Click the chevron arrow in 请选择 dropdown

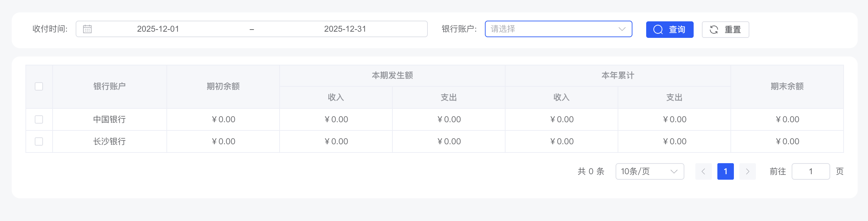point(622,29)
